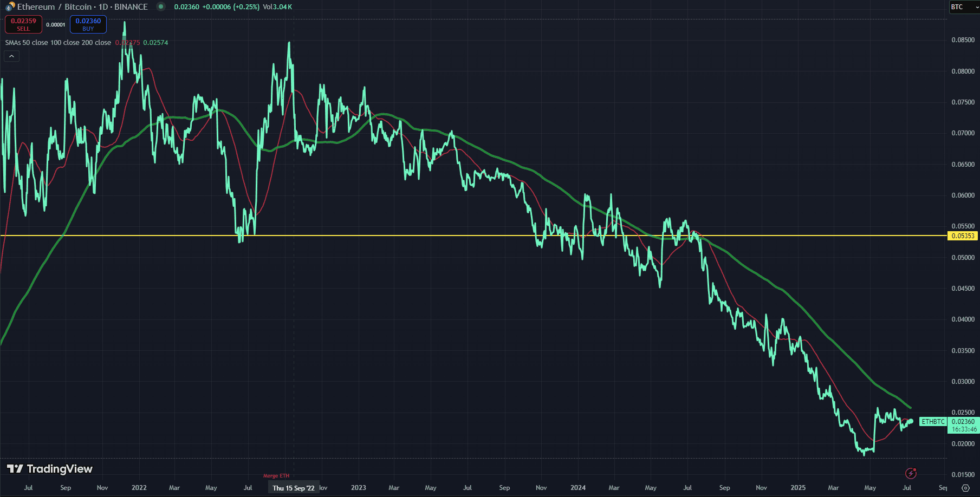The image size is (980, 497).
Task: Click the Merge ETH event marker
Action: (276, 476)
